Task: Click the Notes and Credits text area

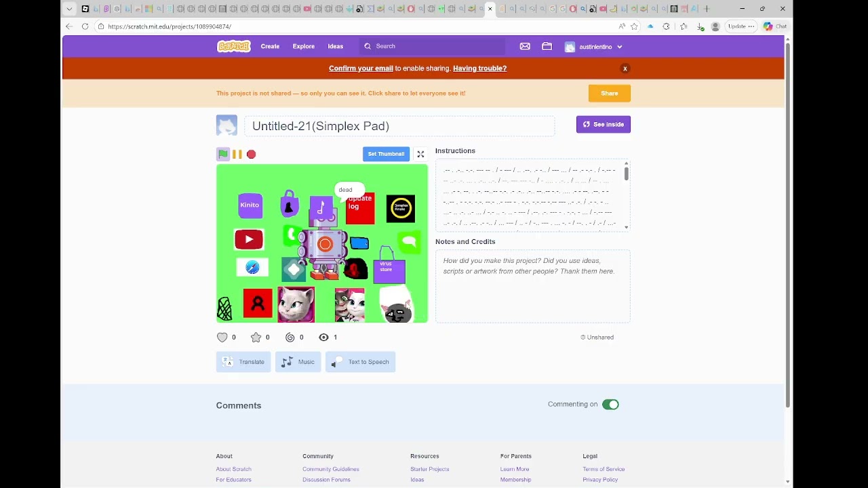Action: (x=533, y=287)
